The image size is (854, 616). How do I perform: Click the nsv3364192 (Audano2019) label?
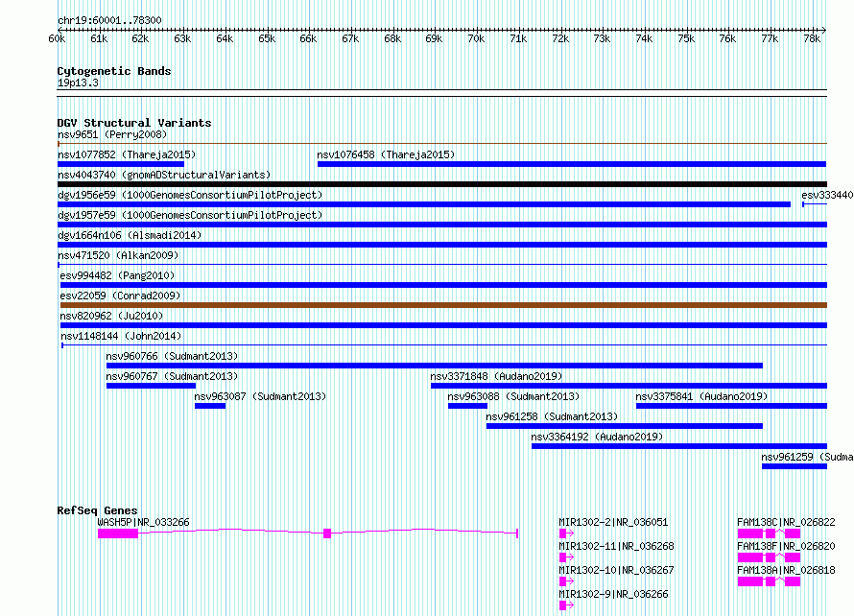597,437
